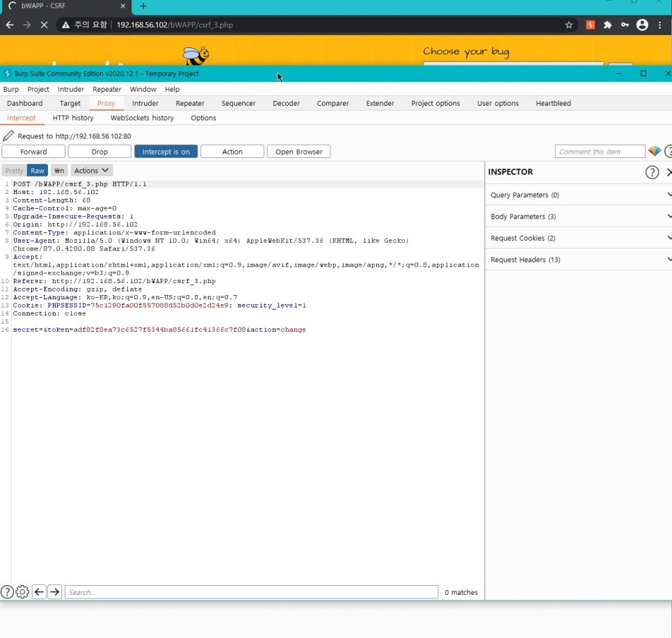Open the highlight color picker icon
The image size is (672, 638).
[x=655, y=151]
